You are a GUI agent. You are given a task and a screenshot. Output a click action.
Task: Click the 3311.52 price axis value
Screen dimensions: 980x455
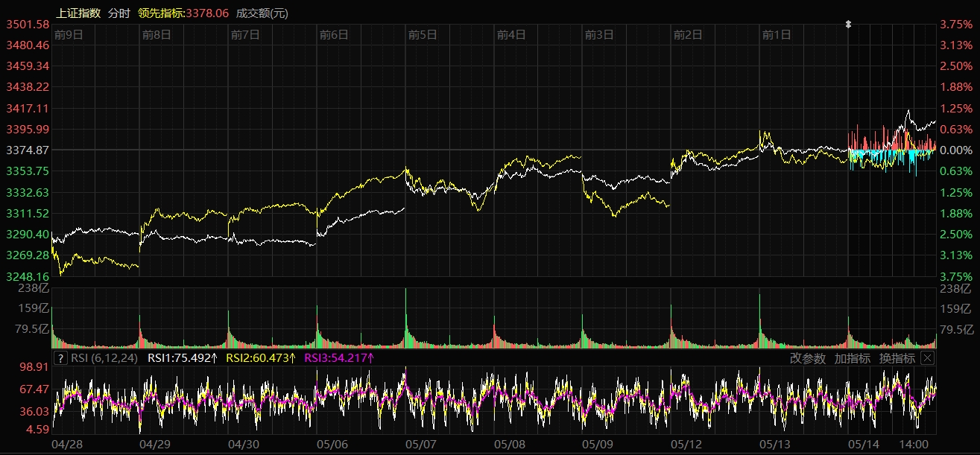click(28, 213)
